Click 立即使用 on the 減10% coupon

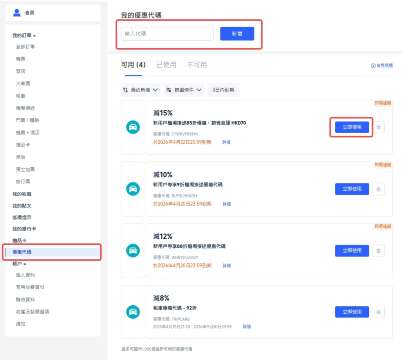coord(352,189)
